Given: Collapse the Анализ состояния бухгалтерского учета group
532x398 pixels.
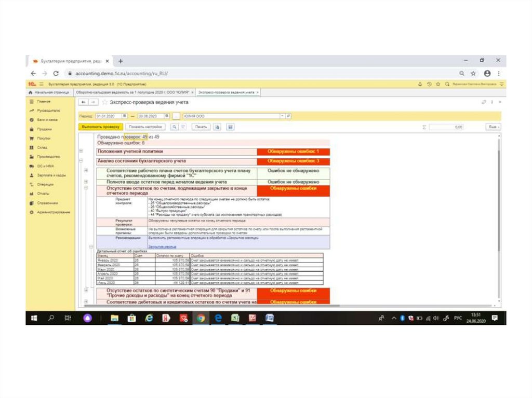Looking at the screenshot, I should click(x=81, y=160).
